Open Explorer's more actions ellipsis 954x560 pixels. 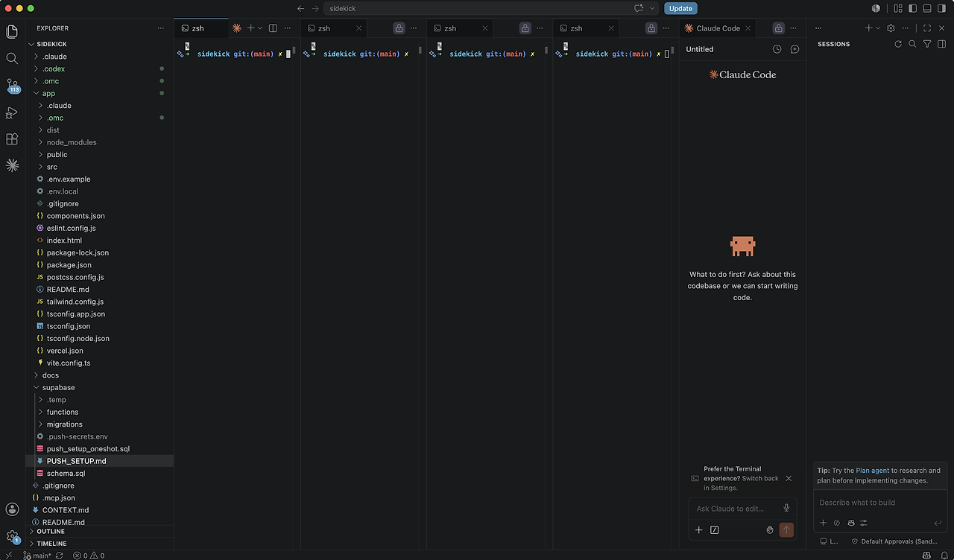(x=160, y=28)
